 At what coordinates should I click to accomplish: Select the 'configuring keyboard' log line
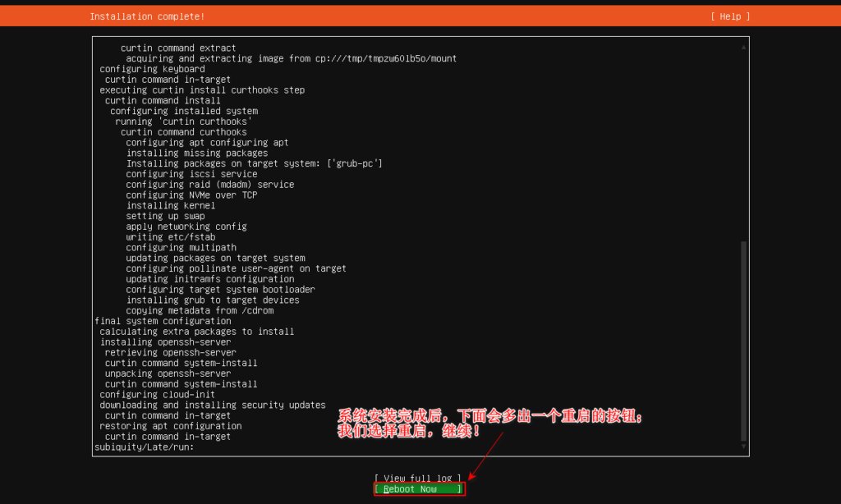[145, 68]
